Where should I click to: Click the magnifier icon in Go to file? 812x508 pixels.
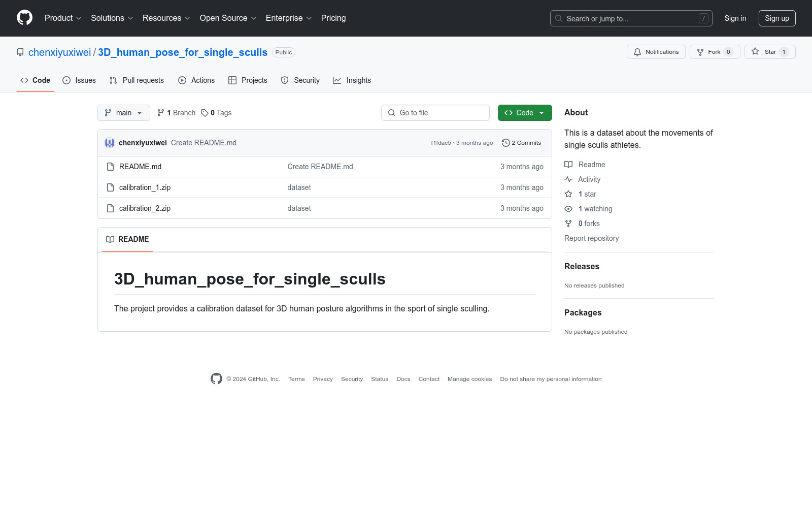[x=392, y=113]
